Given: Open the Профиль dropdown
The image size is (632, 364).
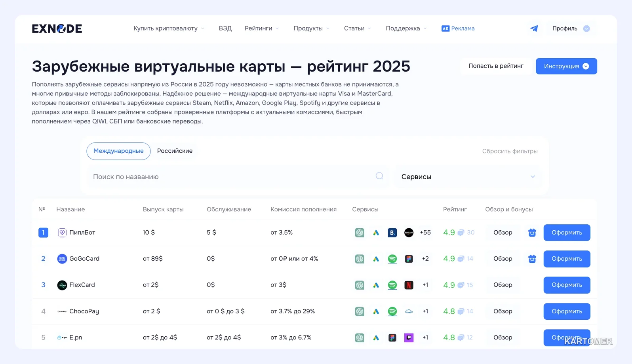Looking at the screenshot, I should 571,28.
